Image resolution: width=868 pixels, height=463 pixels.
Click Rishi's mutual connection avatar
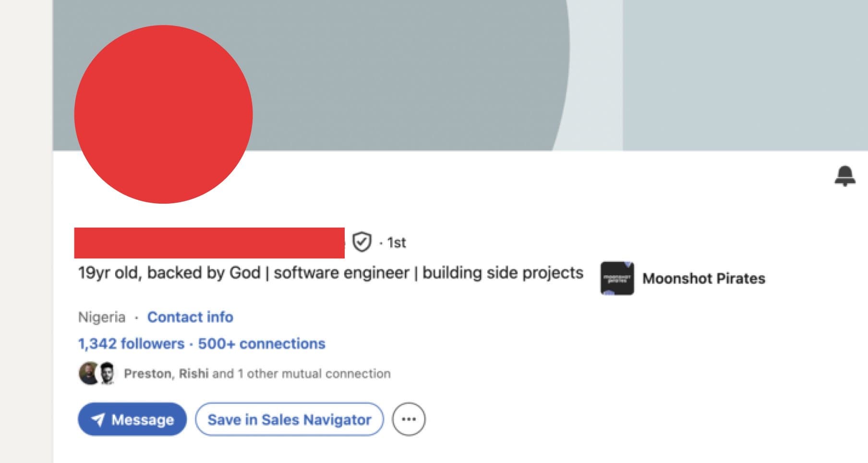108,373
